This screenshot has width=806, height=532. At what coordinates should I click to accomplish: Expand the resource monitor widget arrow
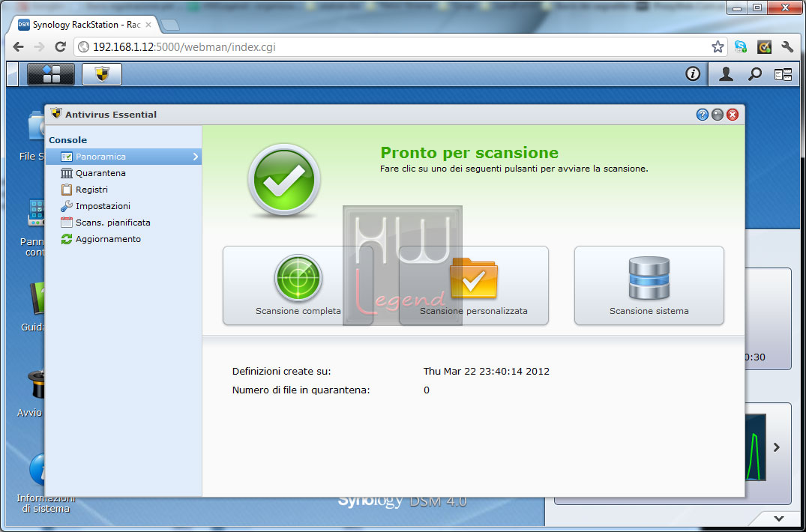click(x=777, y=447)
